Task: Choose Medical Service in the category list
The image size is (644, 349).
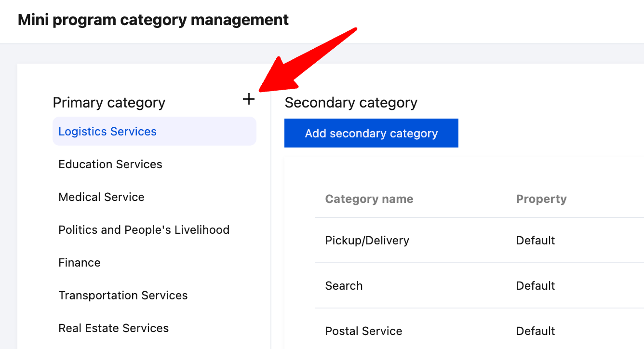Action: [x=101, y=197]
